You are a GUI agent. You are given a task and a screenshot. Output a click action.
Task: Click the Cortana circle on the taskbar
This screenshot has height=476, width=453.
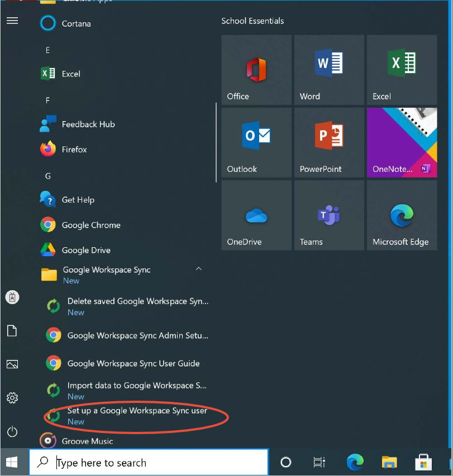(x=285, y=463)
